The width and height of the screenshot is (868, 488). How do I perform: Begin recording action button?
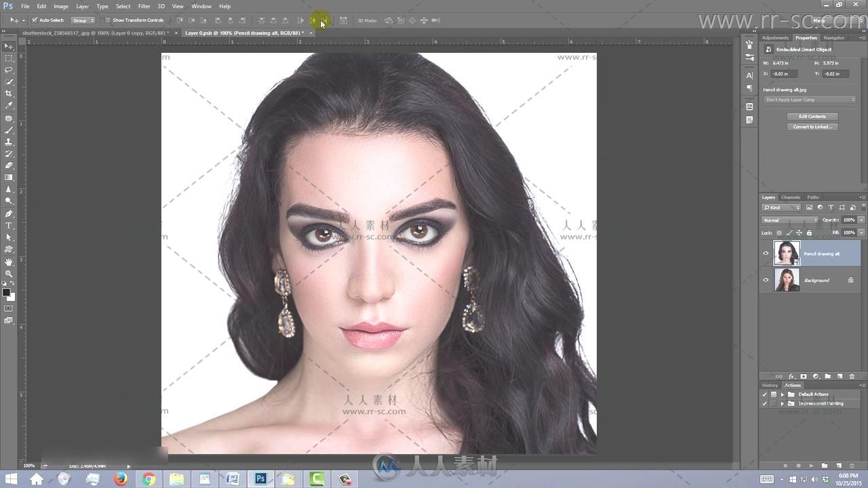(798, 466)
